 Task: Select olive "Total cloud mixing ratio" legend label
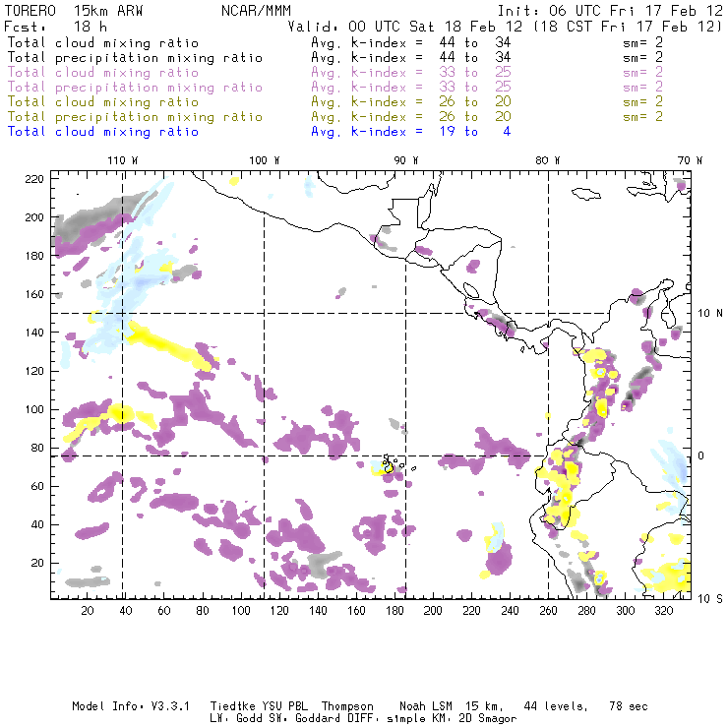(103, 102)
